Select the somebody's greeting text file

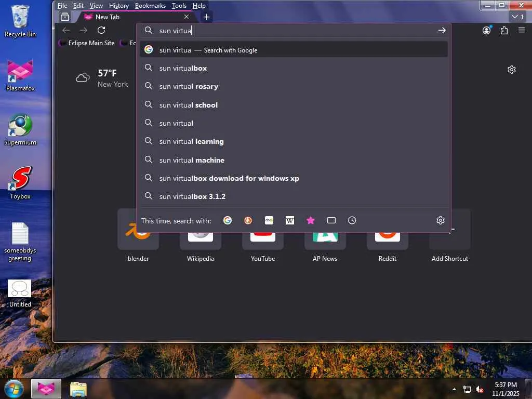pyautogui.click(x=20, y=242)
